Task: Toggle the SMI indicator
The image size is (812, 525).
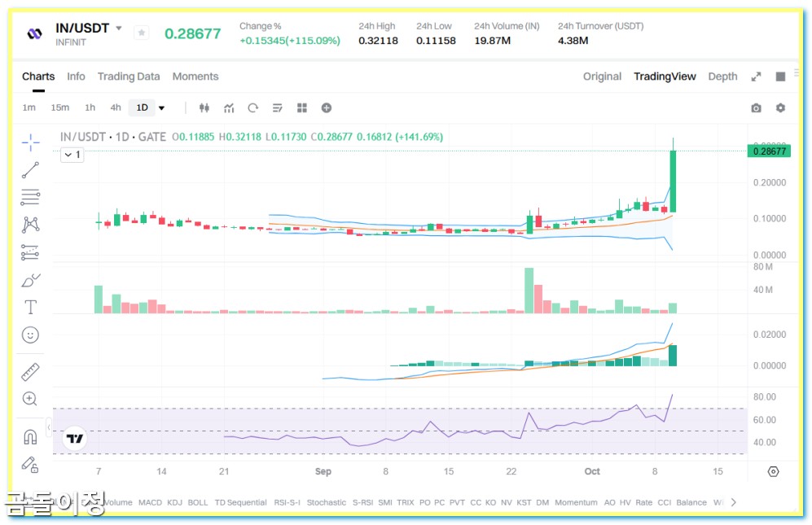Action: [x=384, y=502]
